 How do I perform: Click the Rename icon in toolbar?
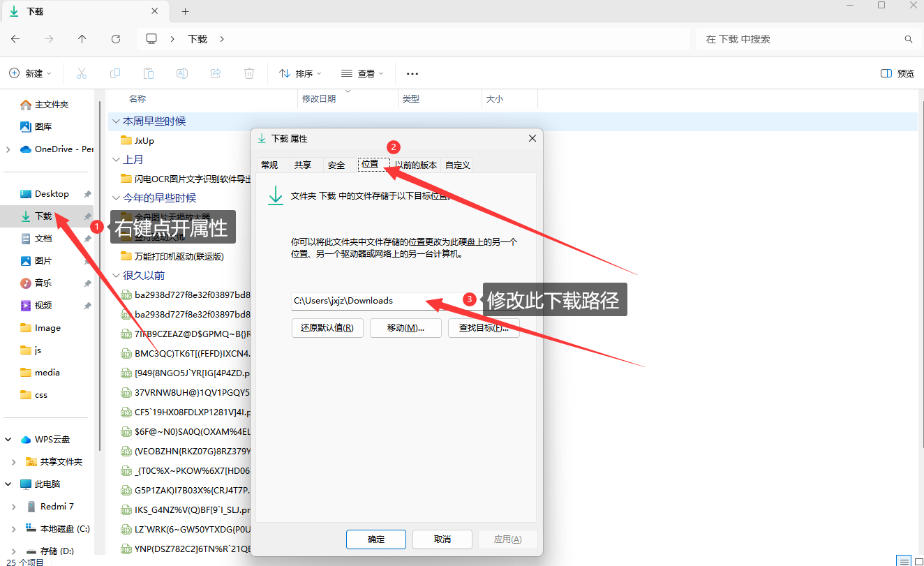(181, 73)
